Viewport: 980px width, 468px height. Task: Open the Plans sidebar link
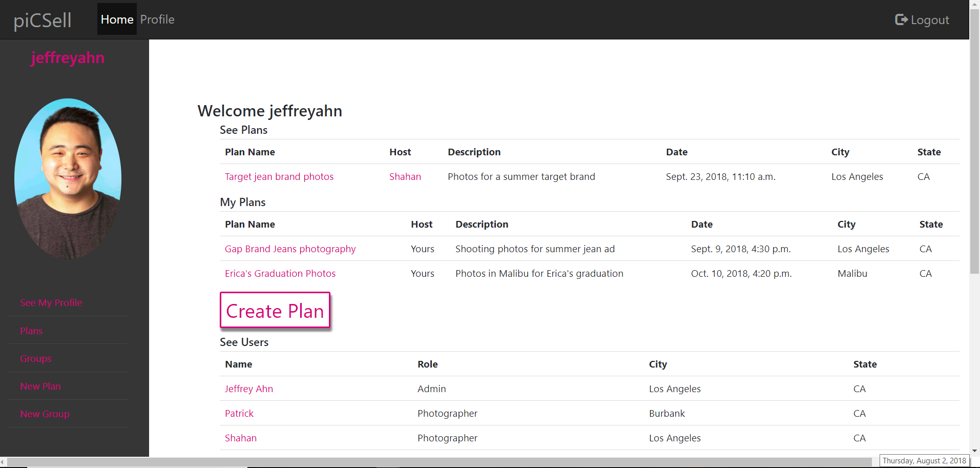31,331
